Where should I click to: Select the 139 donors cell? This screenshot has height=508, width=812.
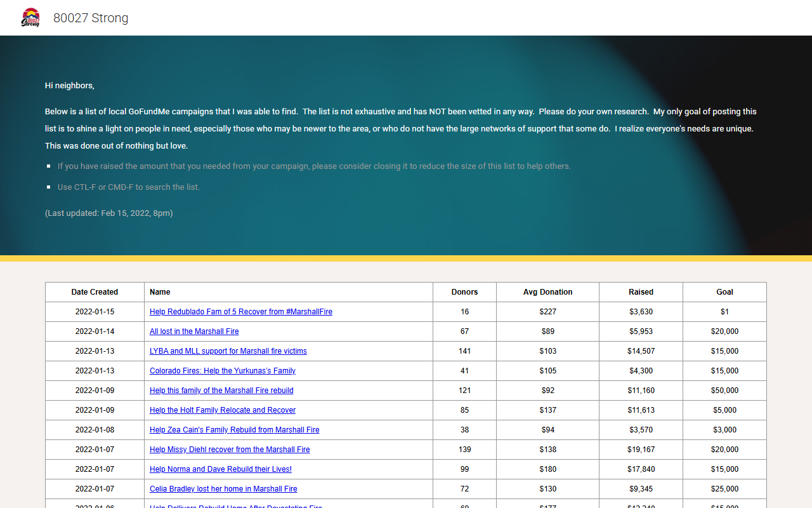coord(464,450)
